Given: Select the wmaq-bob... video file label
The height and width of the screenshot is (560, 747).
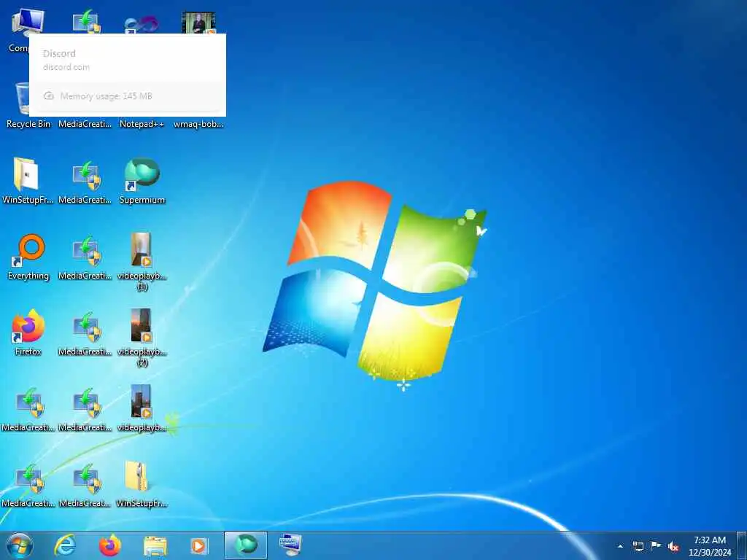Looking at the screenshot, I should (198, 124).
